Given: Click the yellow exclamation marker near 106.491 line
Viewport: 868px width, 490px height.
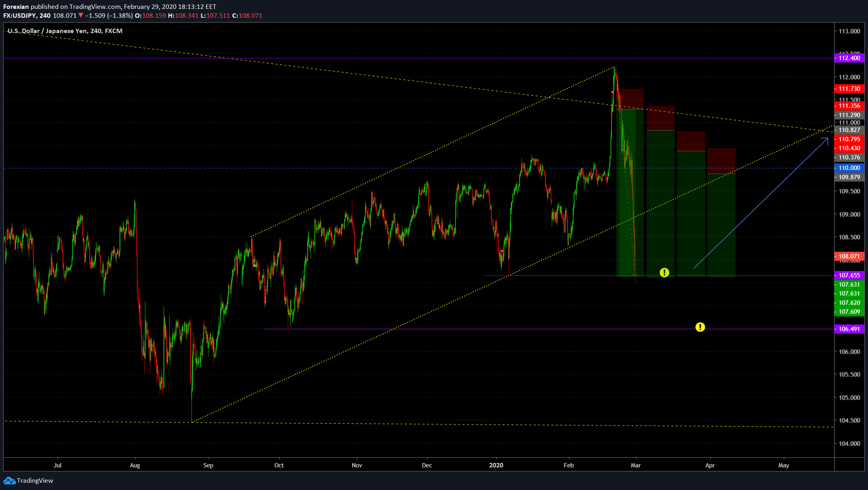Looking at the screenshot, I should click(700, 327).
